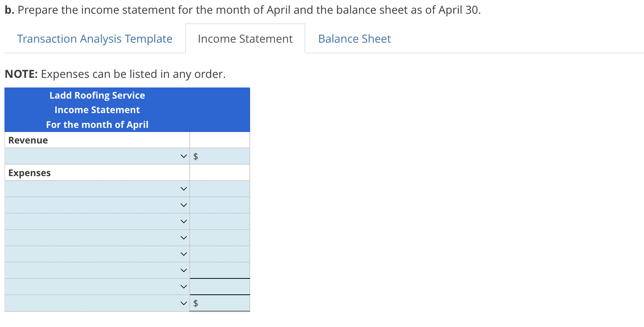Screen dimensions: 644x327
Task: Select the Income Statement tab
Action: (x=245, y=39)
